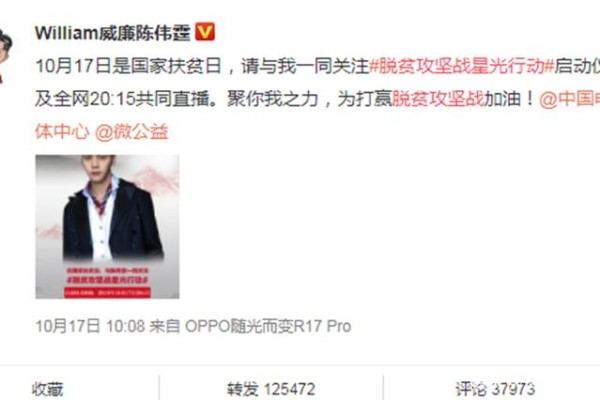
Task: Open the profile avatar picture
Action: pyautogui.click(x=6, y=56)
